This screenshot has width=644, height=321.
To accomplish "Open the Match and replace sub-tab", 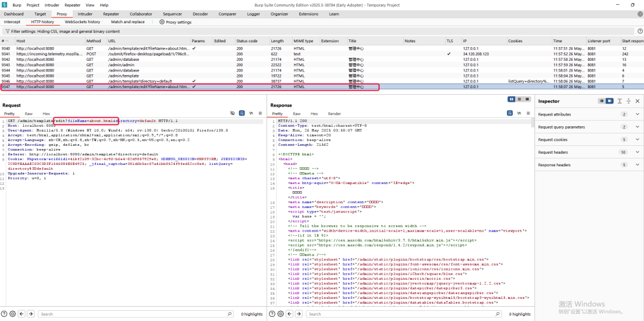I will click(x=128, y=21).
